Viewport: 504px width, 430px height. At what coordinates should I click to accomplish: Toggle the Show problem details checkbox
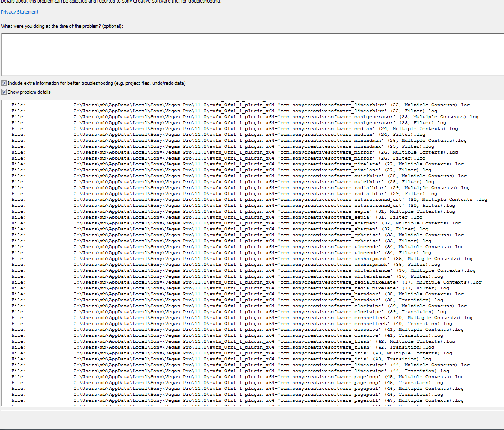tap(4, 92)
